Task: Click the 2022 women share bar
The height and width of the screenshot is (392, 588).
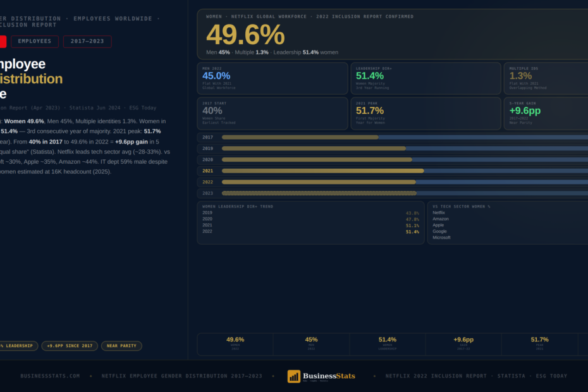Action: pos(319,182)
